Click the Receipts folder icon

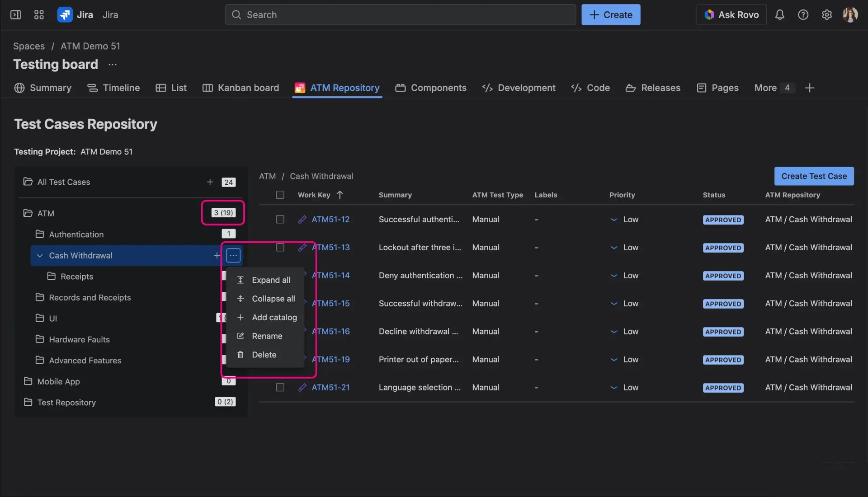tap(52, 276)
